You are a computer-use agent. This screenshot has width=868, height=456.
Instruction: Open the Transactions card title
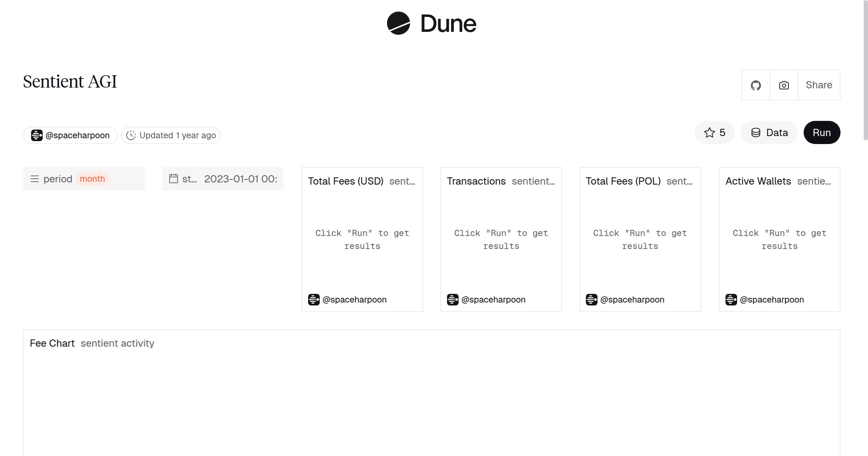tap(476, 181)
